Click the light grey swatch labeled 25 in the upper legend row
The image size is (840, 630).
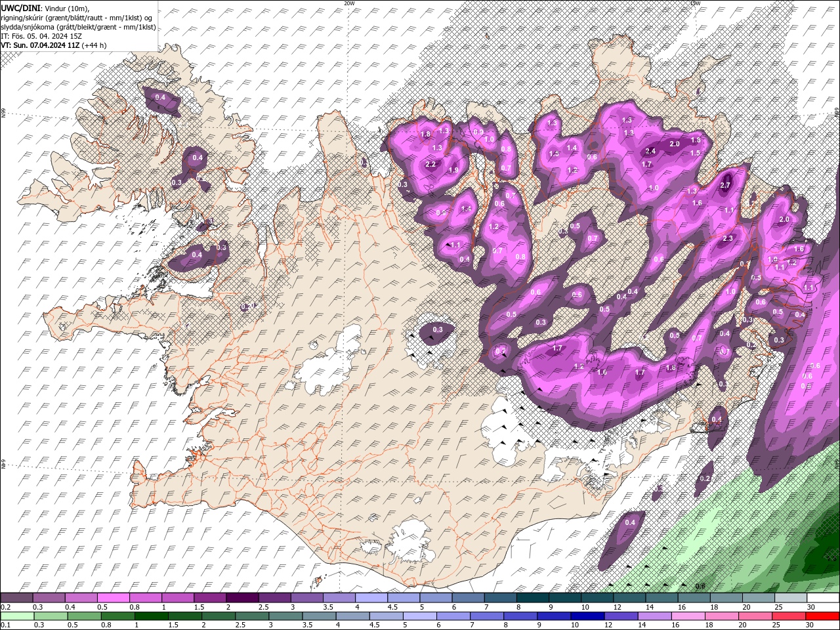(x=790, y=598)
